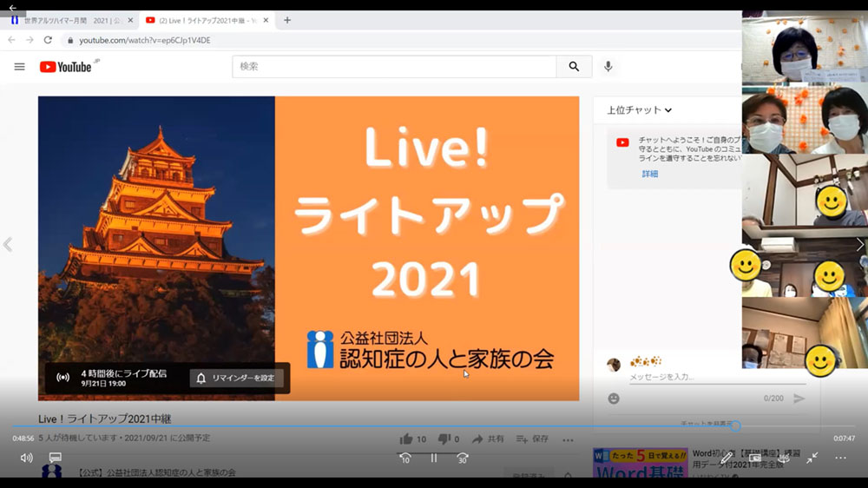Skip forward 30 seconds
Image resolution: width=868 pixels, height=488 pixels.
463,458
